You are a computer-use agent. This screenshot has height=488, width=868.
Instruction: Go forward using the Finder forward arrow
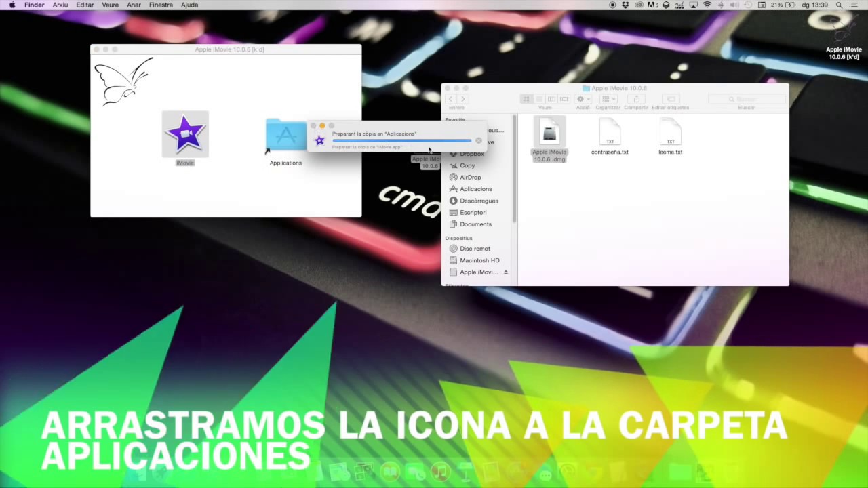pos(462,99)
